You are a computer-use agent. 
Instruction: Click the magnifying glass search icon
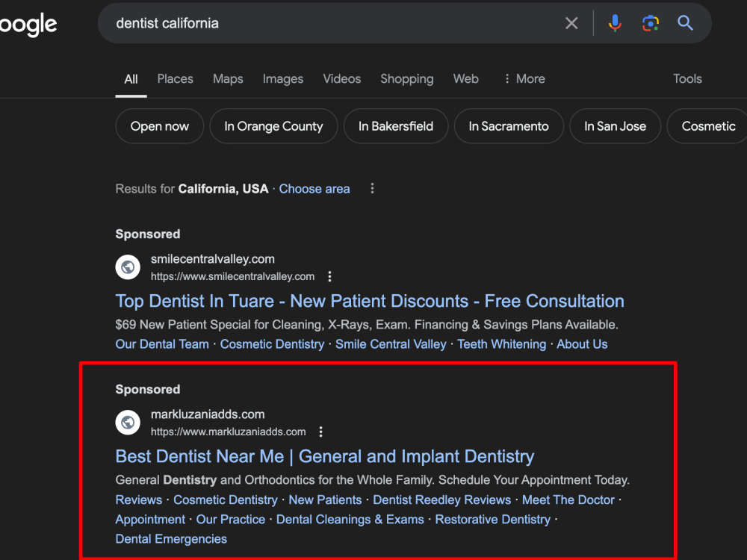tap(685, 23)
